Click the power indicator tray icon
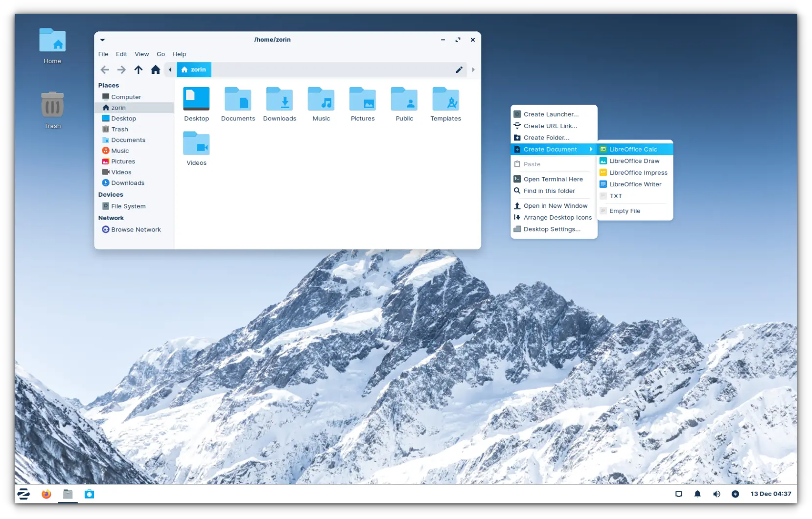812x519 pixels. [x=735, y=494]
